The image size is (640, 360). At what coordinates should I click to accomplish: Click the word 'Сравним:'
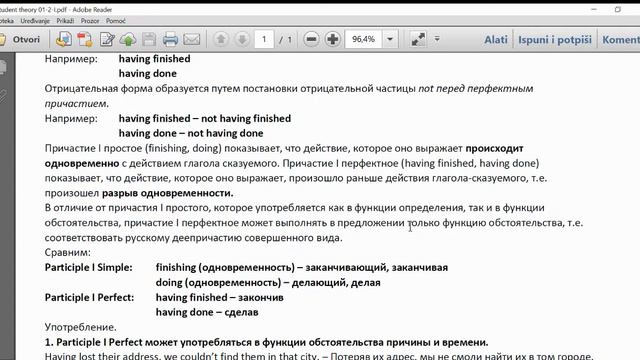tap(68, 252)
